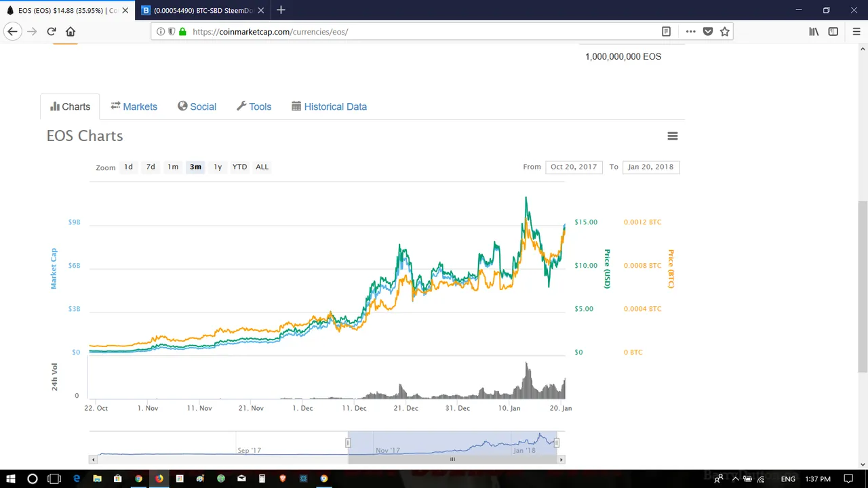Open network Wi-Fi tray icon
Image resolution: width=868 pixels, height=488 pixels.
pos(761,479)
